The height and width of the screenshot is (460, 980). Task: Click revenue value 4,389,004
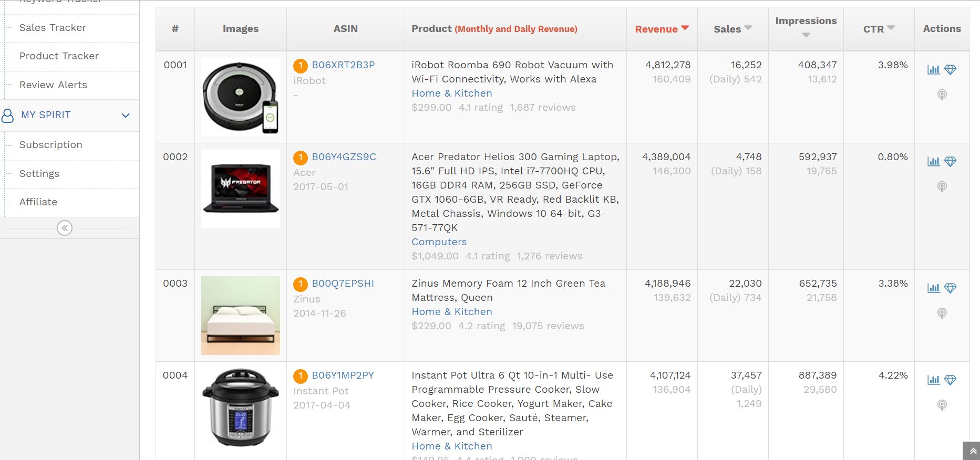[x=667, y=157]
